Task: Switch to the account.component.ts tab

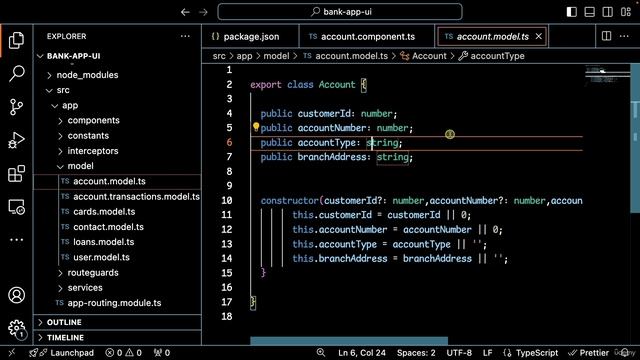Action: 367,36
